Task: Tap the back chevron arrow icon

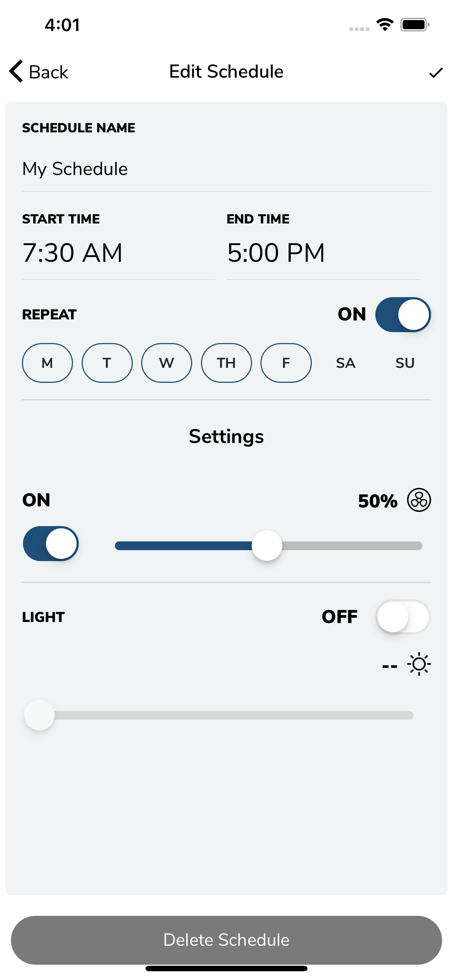Action: click(x=16, y=71)
